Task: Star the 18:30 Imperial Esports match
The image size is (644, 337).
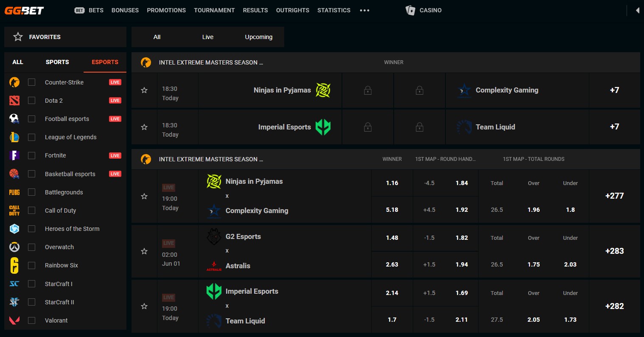Action: click(x=144, y=127)
